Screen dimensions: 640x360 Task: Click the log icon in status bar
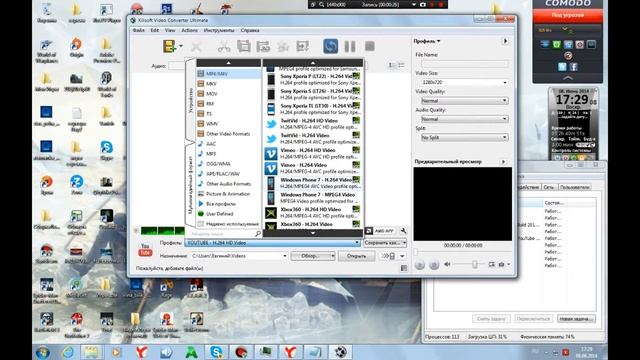(x=404, y=268)
